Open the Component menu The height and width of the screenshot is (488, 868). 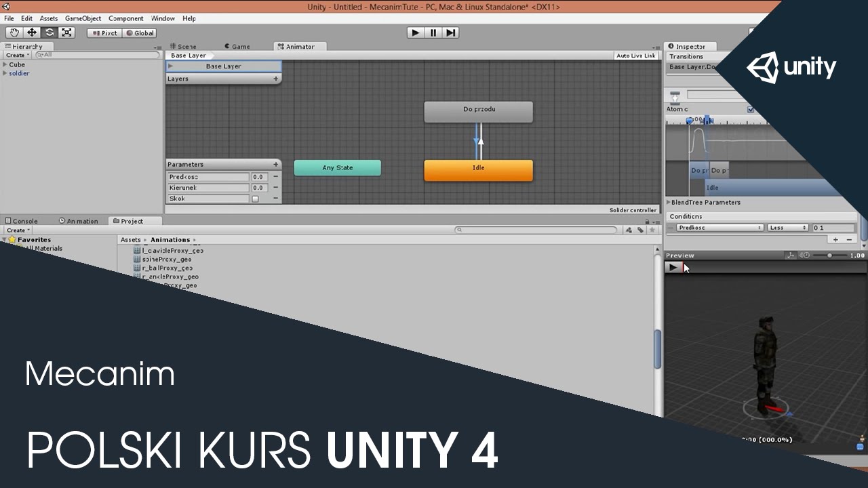[126, 18]
